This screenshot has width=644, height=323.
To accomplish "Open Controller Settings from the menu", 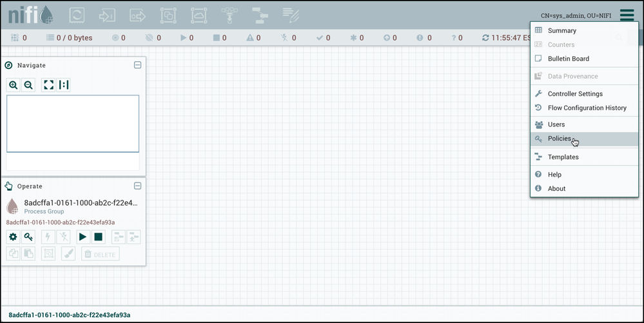I will (584, 93).
